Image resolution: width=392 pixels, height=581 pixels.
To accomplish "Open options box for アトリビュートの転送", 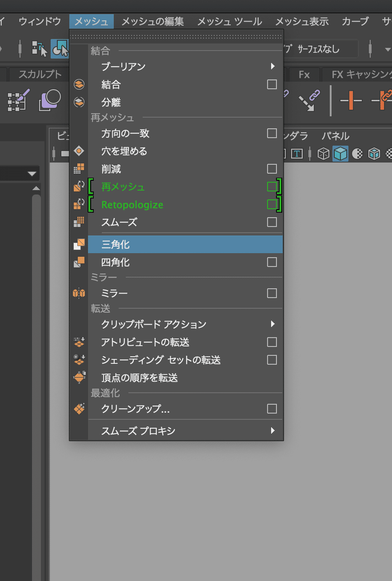I will 272,342.
